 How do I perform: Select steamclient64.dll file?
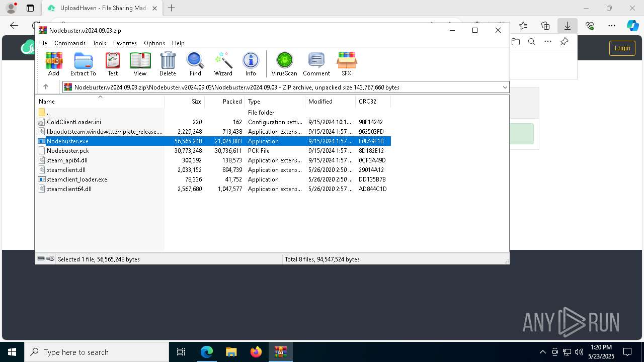click(x=213, y=189)
